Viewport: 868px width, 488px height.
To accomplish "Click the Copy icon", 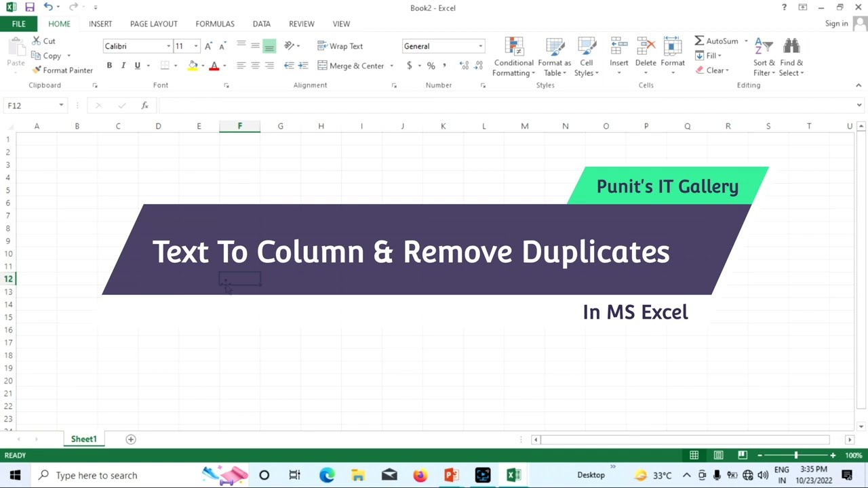I will (x=37, y=56).
